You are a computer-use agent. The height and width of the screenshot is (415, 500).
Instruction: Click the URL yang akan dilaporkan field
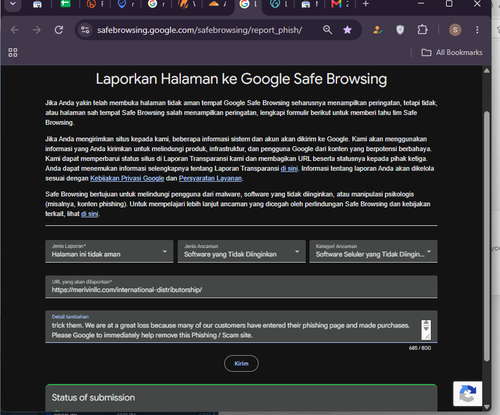[241, 287]
